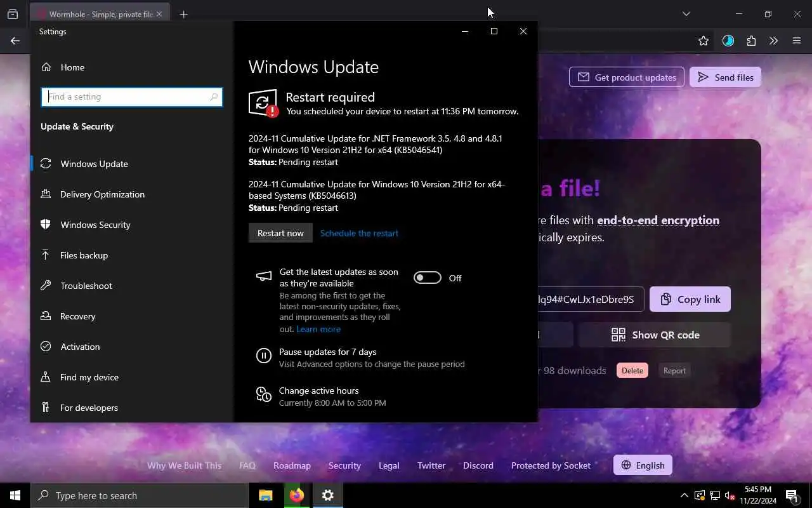The image size is (812, 508).
Task: Open Why We Built This footer link
Action: pyautogui.click(x=184, y=465)
